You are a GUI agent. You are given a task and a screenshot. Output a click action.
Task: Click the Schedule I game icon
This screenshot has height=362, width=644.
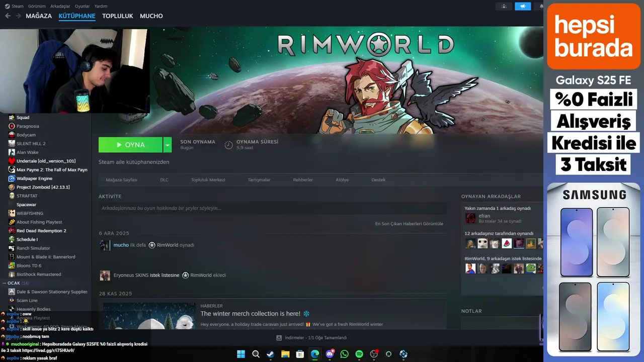tap(12, 239)
